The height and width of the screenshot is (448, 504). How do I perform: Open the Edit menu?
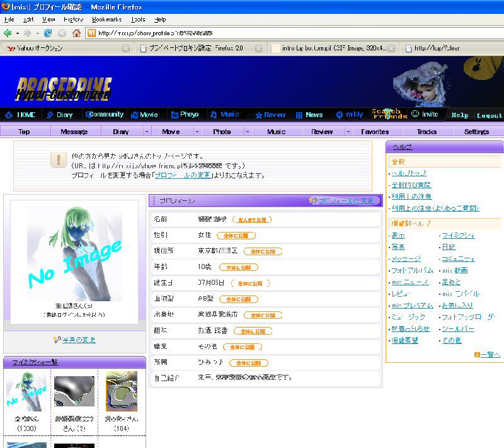click(x=28, y=20)
